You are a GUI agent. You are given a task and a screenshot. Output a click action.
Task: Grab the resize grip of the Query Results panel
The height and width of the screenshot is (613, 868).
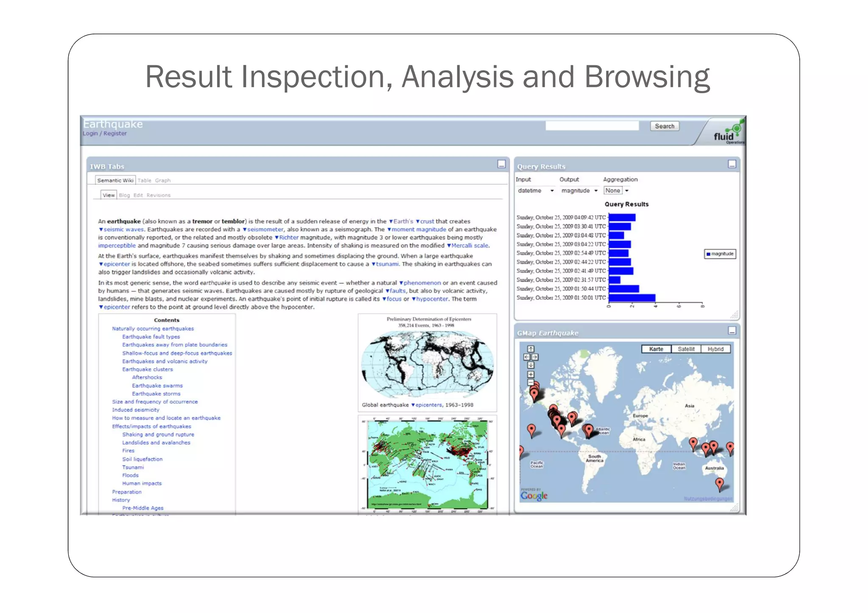pyautogui.click(x=734, y=315)
